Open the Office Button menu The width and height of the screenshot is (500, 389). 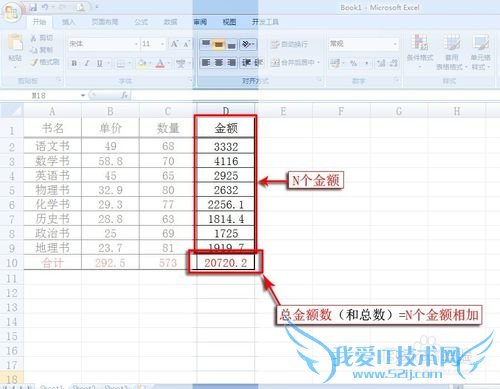pyautogui.click(x=11, y=12)
